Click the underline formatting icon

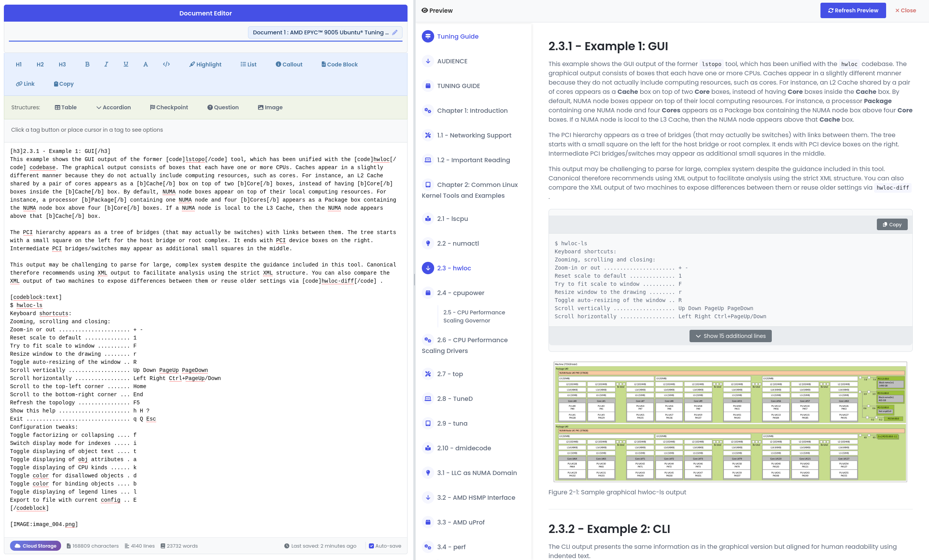[126, 64]
